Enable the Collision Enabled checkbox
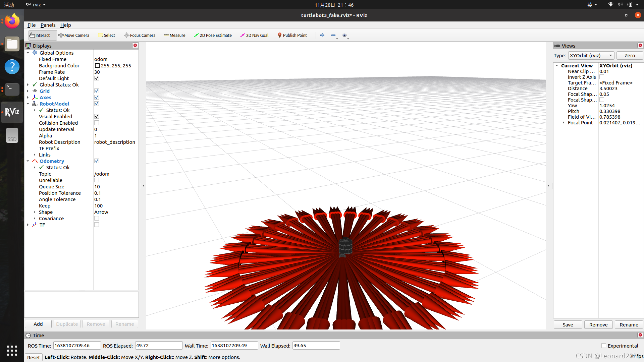The image size is (644, 362). point(97,123)
